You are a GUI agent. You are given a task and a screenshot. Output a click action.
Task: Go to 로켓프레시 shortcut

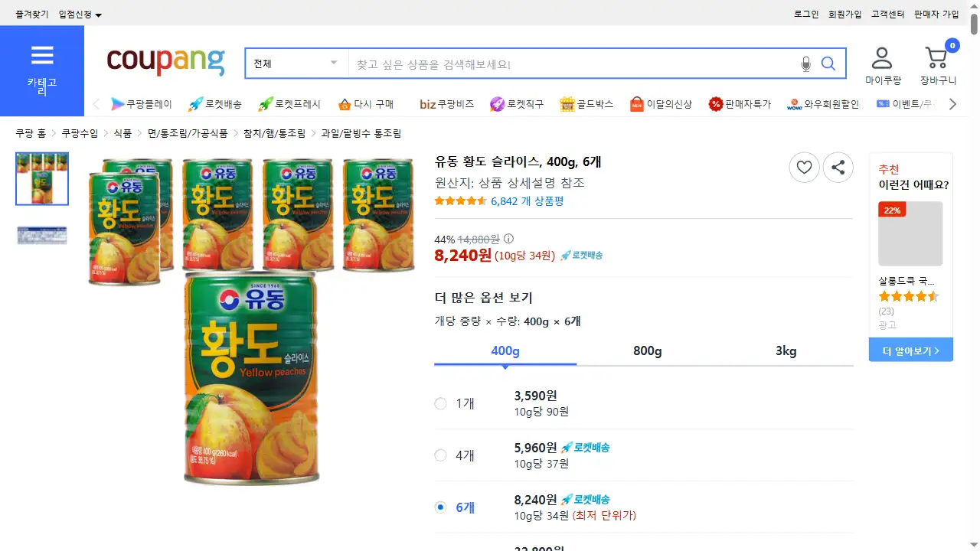tap(289, 104)
